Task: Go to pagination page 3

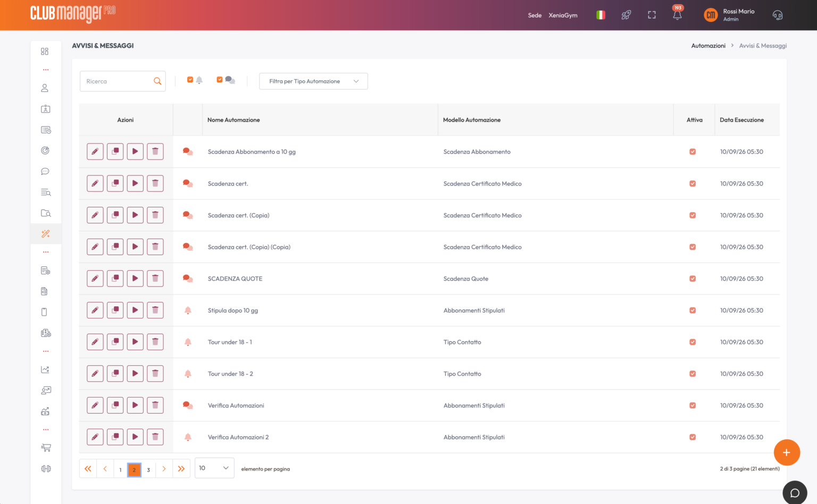Action: [148, 469]
